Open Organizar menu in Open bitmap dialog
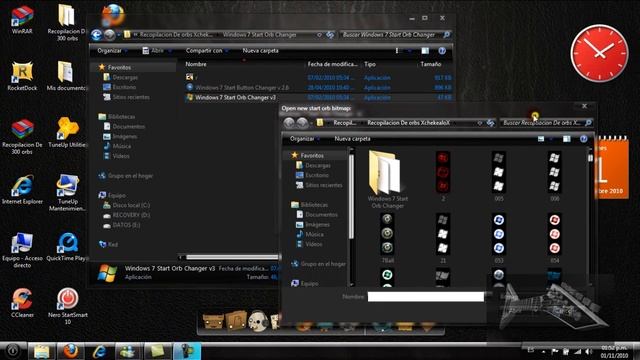The image size is (640, 360). 304,139
